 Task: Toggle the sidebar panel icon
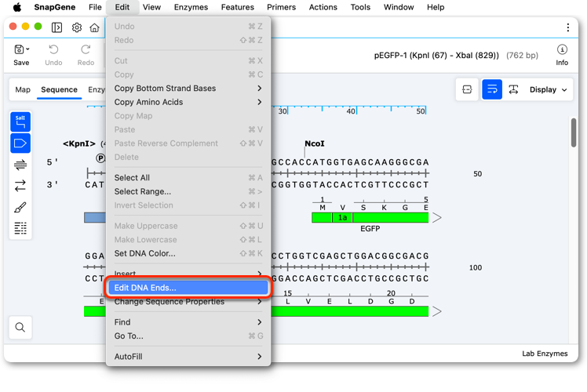pos(57,27)
